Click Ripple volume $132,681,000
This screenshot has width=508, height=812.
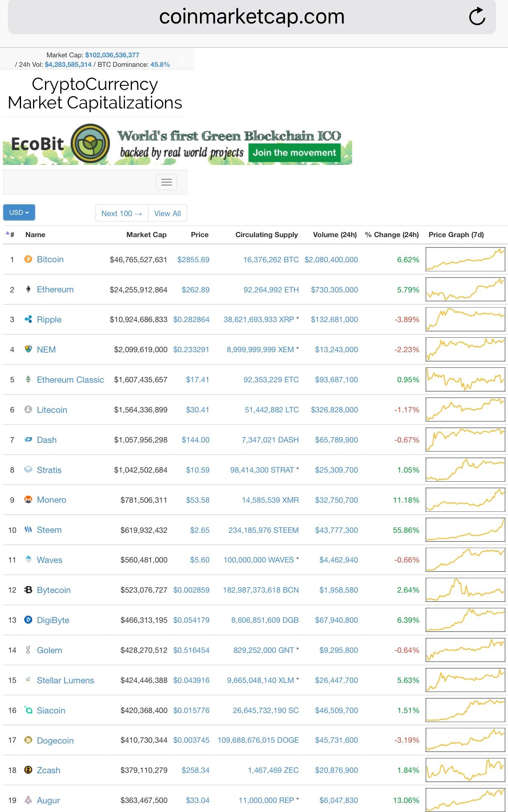click(x=334, y=320)
